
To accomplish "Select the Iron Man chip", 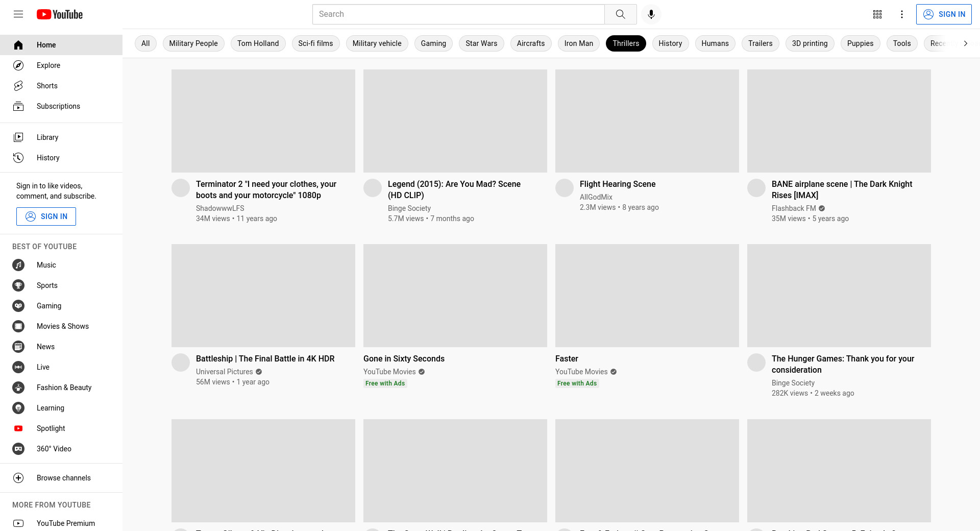I will (x=579, y=43).
